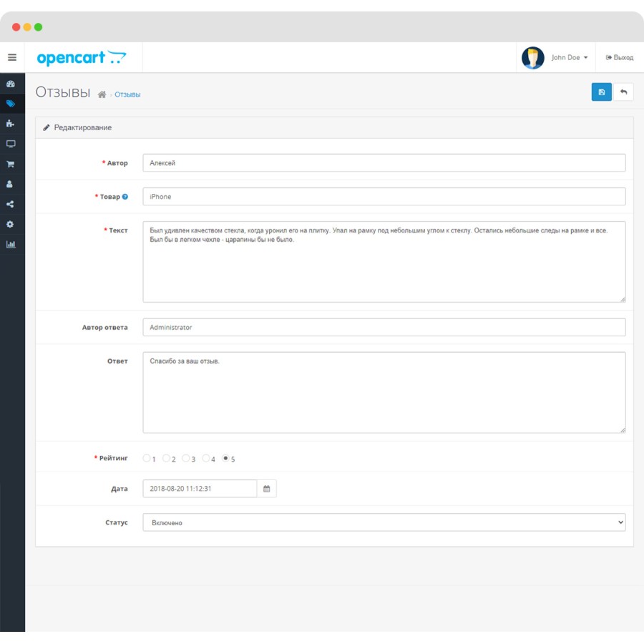Open the Customers person sidebar icon

point(10,184)
